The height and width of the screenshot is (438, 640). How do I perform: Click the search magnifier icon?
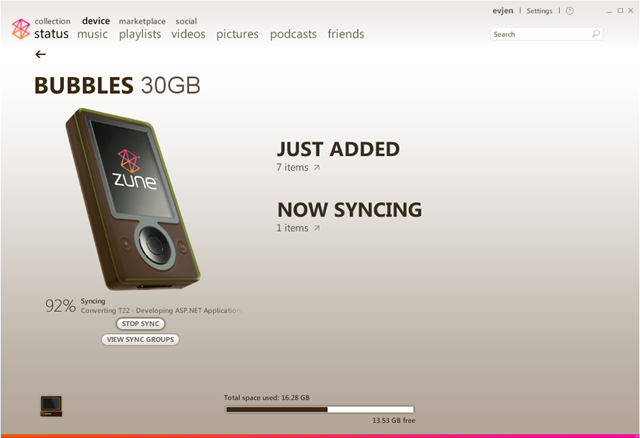click(596, 34)
